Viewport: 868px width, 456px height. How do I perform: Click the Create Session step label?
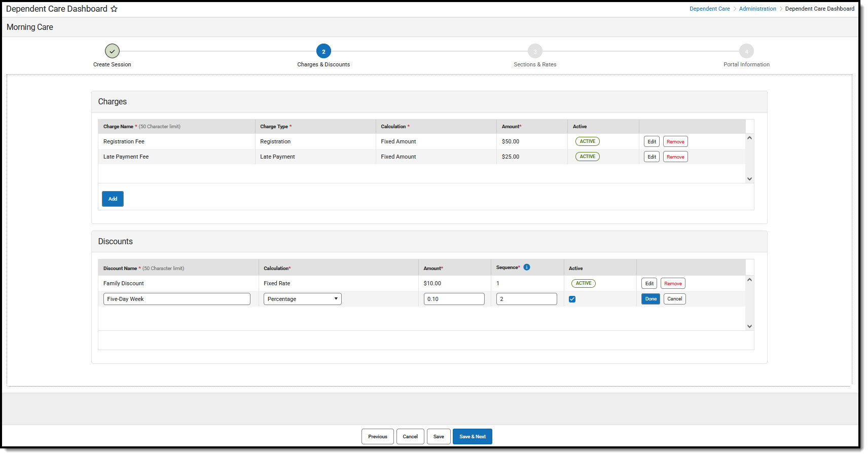(112, 64)
